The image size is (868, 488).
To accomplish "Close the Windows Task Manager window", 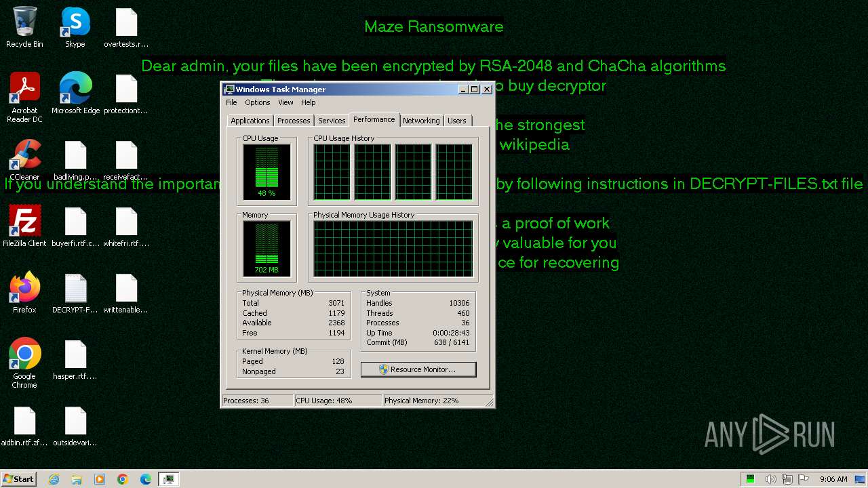I will (x=487, y=89).
